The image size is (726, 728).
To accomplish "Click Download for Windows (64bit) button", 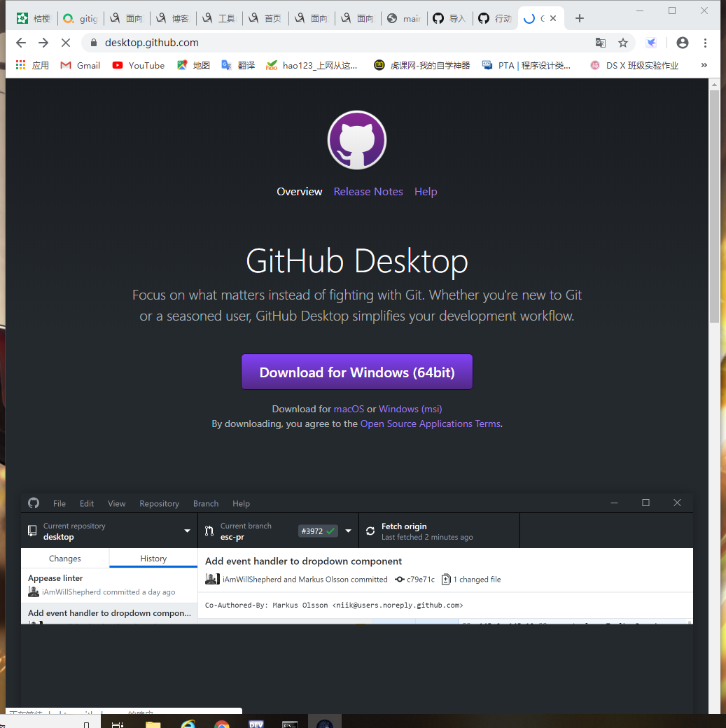I will click(x=357, y=372).
